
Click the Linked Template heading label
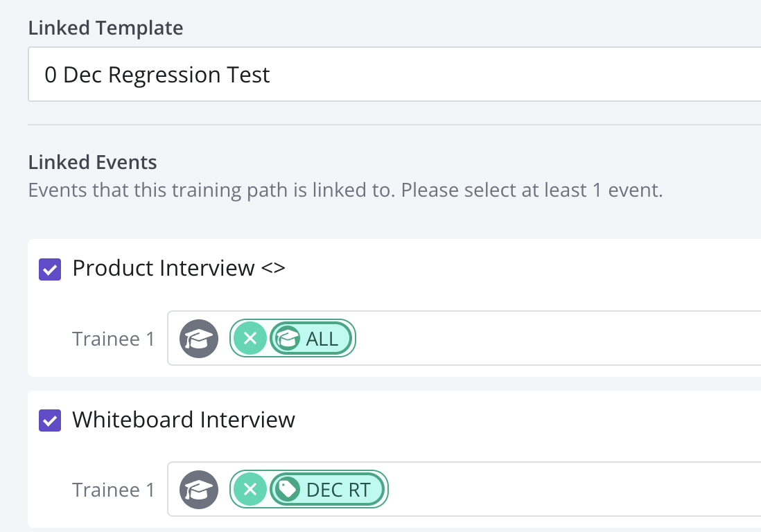(105, 28)
